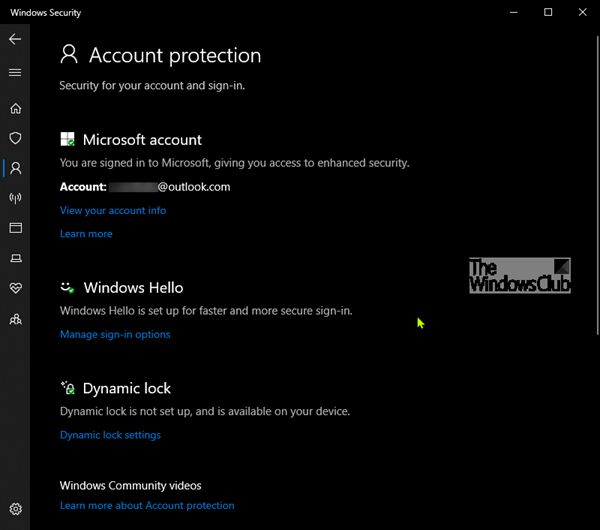Image resolution: width=600 pixels, height=530 pixels.
Task: Open Family options people icon
Action: point(16,319)
